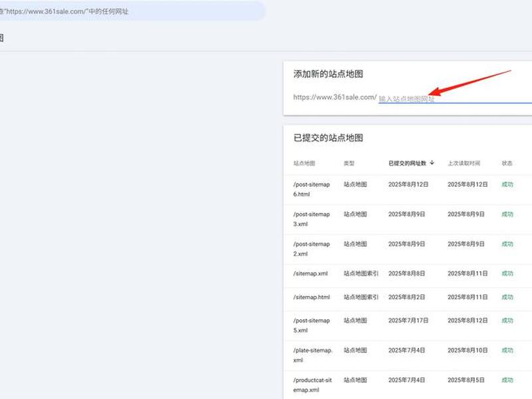Image resolution: width=532 pixels, height=399 pixels.
Task: Click the 已提交的站点地图 heading
Action: 328,138
